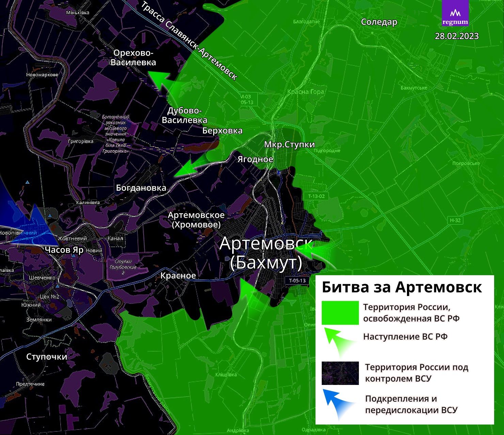Click the Ботанічний заказник reserve label
This screenshot has height=435, width=504.
coord(116,134)
